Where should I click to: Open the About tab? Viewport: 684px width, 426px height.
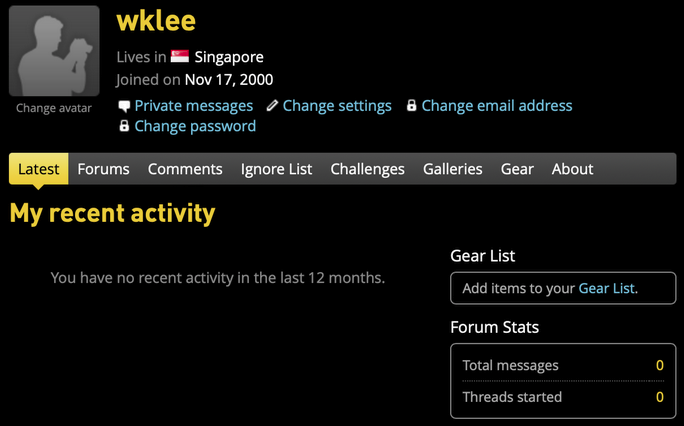[x=573, y=169]
